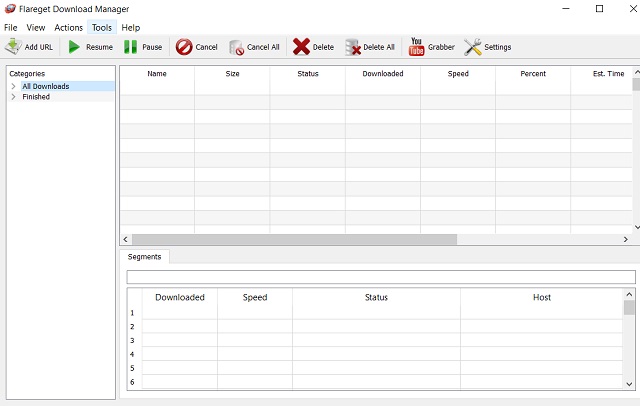The width and height of the screenshot is (640, 406).
Task: Select segment row number 5
Action: tap(132, 368)
